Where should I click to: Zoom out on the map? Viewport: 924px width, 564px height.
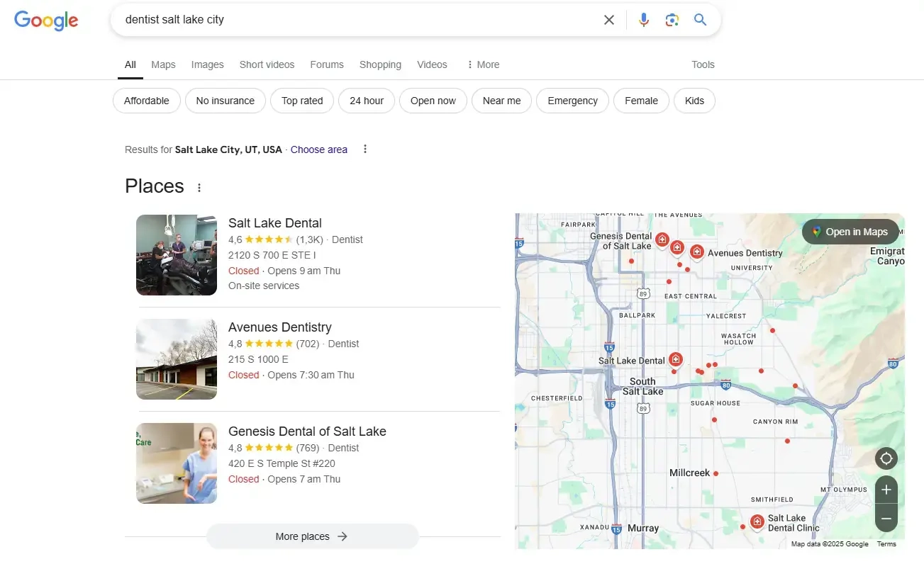[886, 519]
